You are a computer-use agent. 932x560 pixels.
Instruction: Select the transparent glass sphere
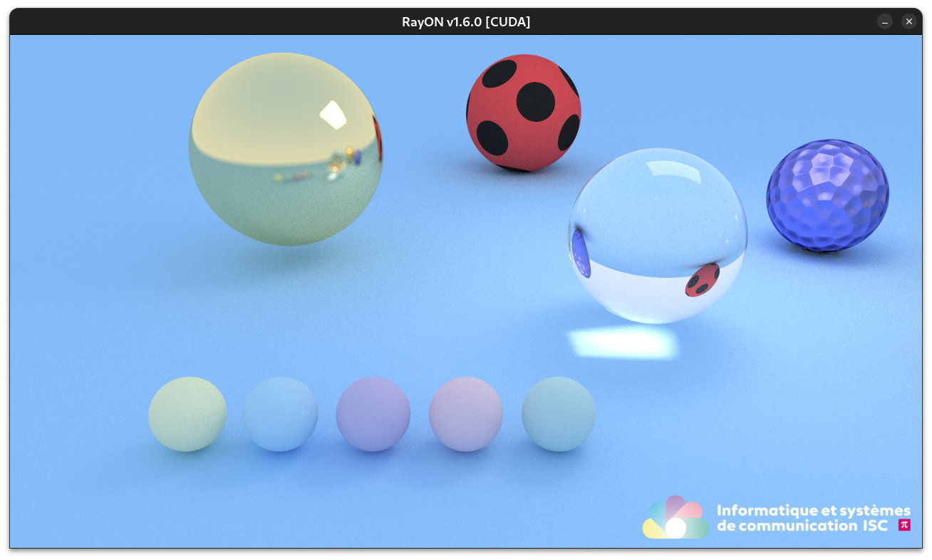[657, 235]
